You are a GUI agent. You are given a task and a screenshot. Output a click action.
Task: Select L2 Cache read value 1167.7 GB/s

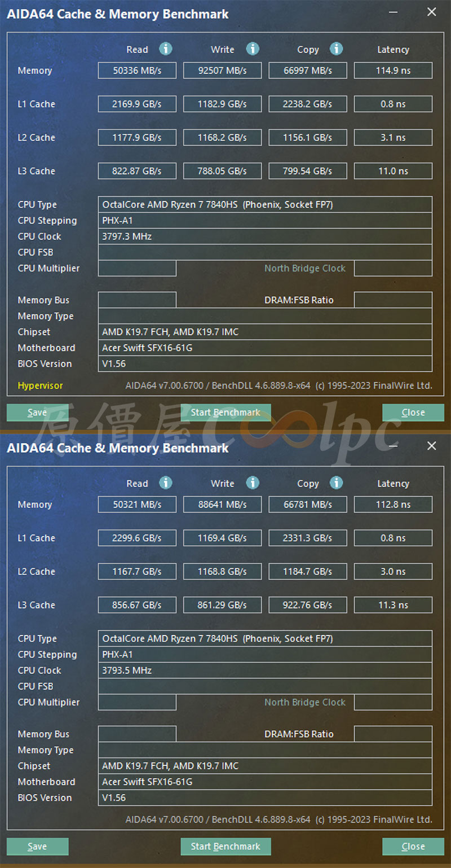[x=137, y=571]
